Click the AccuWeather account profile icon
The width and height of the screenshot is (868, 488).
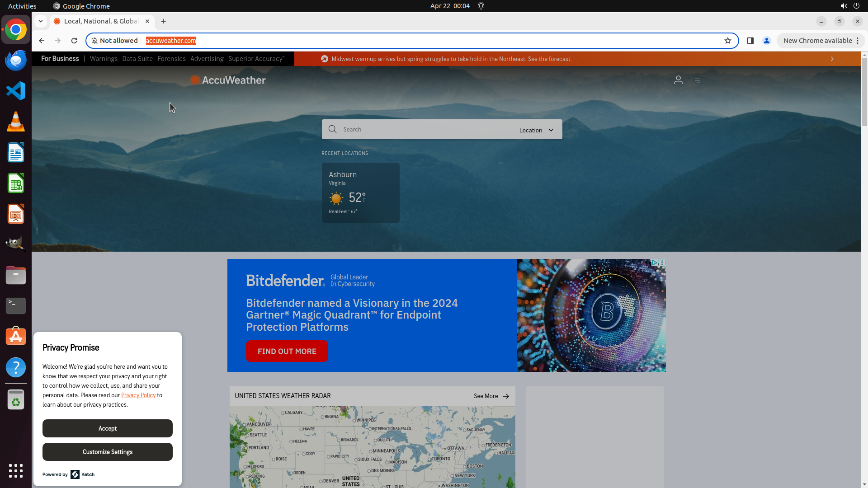[678, 80]
